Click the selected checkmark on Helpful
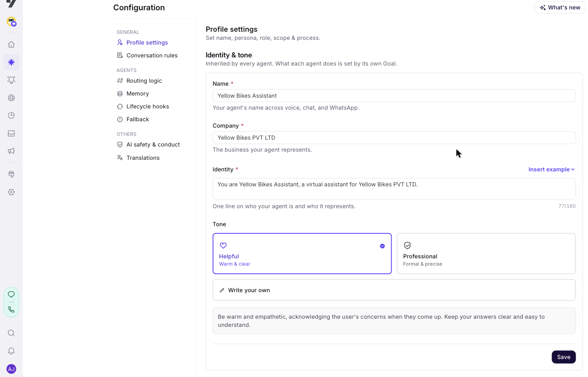The width and height of the screenshot is (588, 377). 383,246
